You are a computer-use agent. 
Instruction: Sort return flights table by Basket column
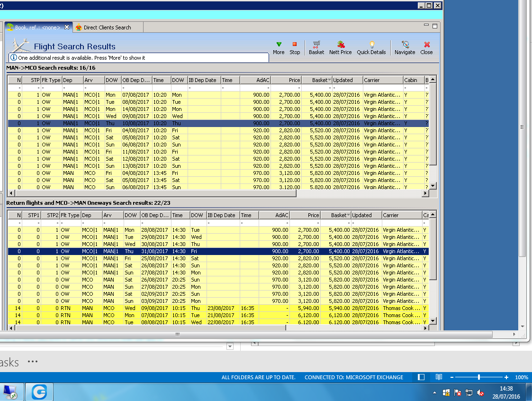click(335, 215)
